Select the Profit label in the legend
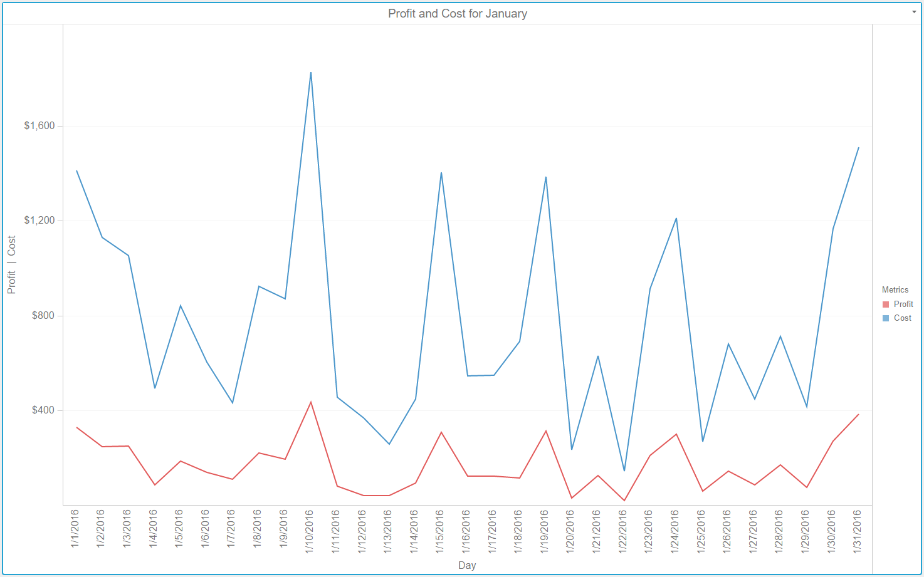 click(903, 304)
